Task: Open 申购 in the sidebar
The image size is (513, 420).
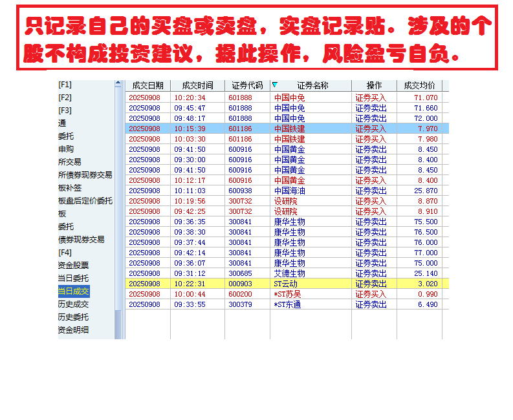Action: click(66, 149)
